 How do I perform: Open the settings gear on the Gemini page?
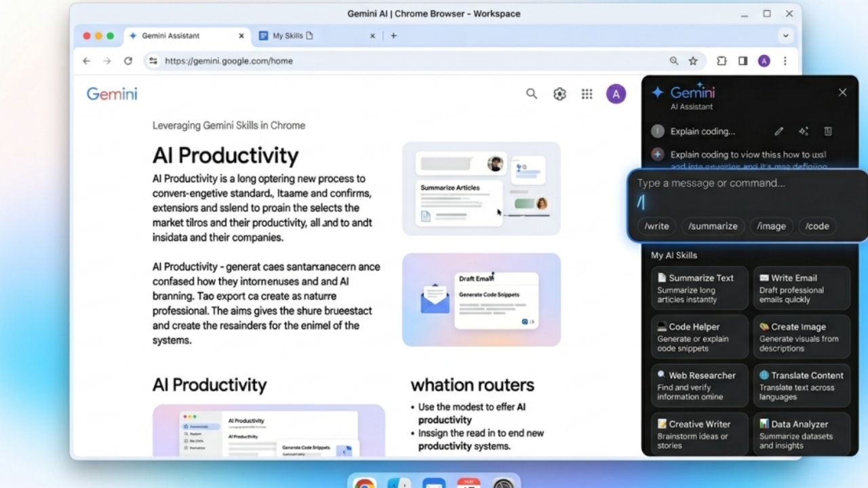559,94
